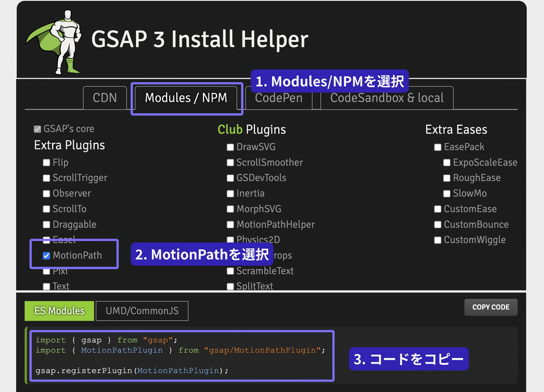The image size is (544, 392).
Task: Switch to the CDN tab
Action: tap(105, 97)
